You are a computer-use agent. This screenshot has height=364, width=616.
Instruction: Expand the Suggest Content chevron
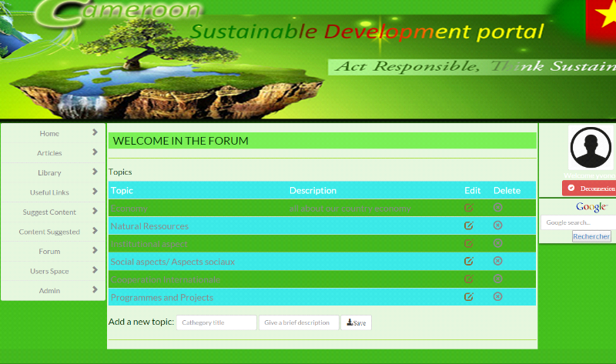click(x=95, y=211)
